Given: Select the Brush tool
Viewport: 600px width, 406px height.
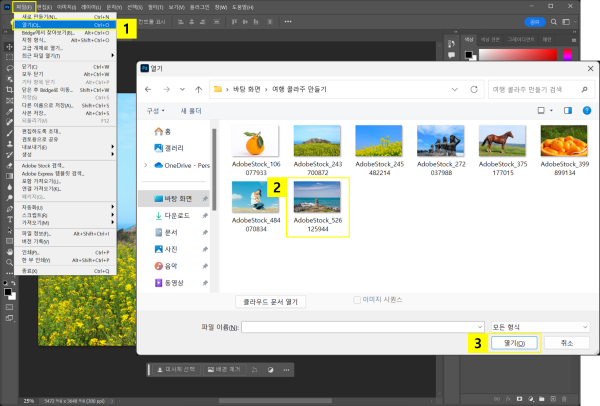Looking at the screenshot, I should (x=9, y=133).
